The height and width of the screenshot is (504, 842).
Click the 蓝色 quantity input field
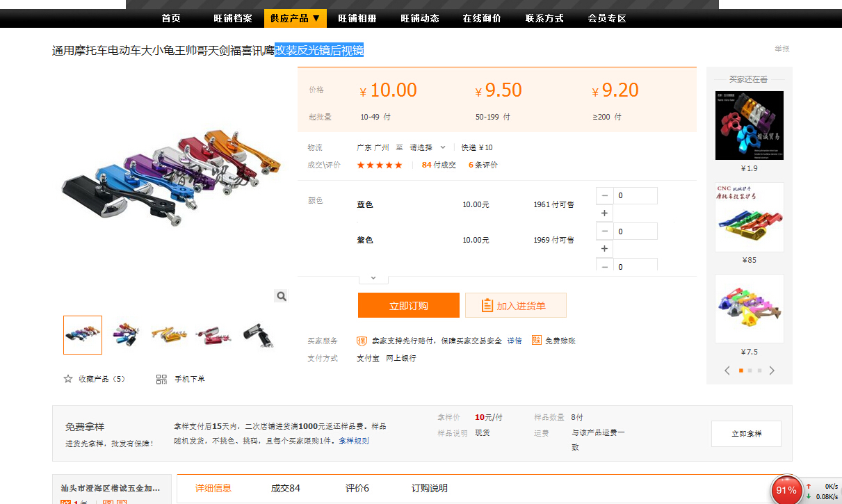pos(635,196)
